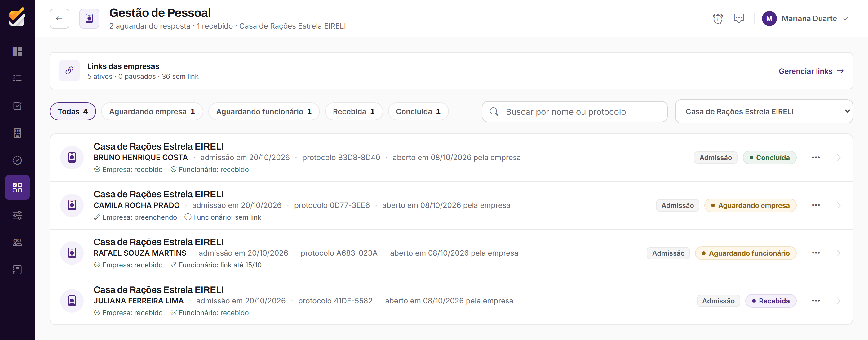Focus the search by name or protocol field

click(574, 112)
